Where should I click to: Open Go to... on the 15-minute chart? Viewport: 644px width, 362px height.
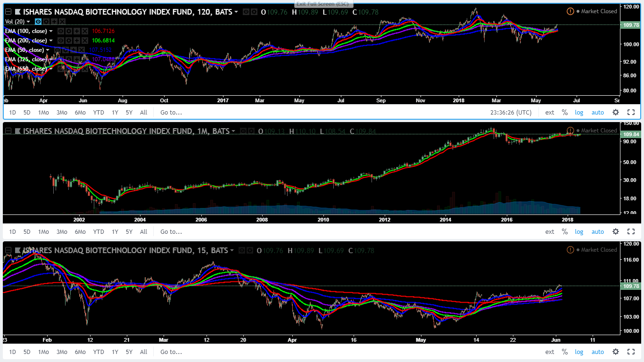pos(171,352)
